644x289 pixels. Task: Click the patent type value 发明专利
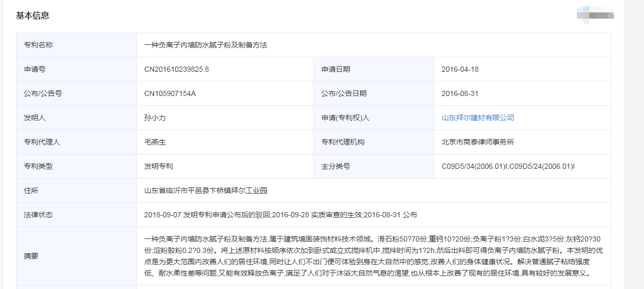pyautogui.click(x=158, y=166)
